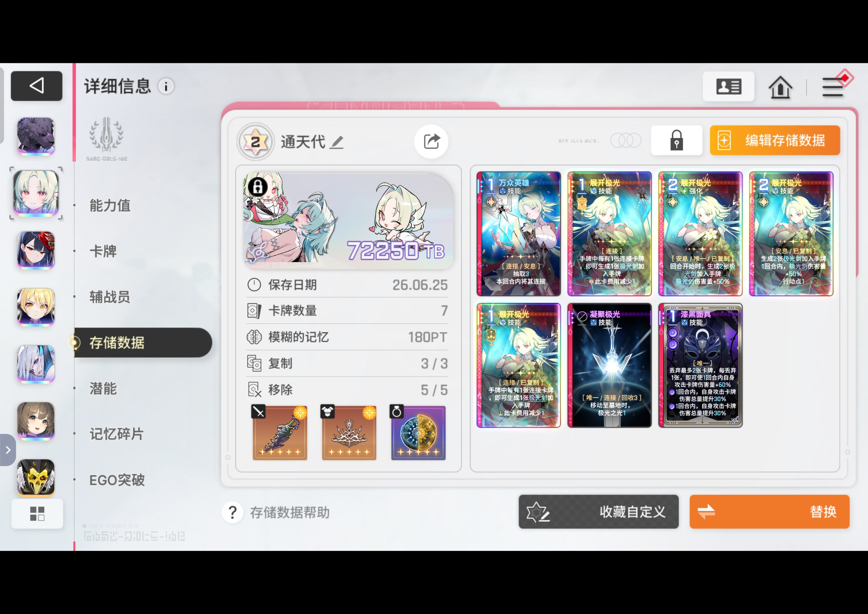Edit the name 通天代 with pencil
This screenshot has width=868, height=614.
pos(337,142)
